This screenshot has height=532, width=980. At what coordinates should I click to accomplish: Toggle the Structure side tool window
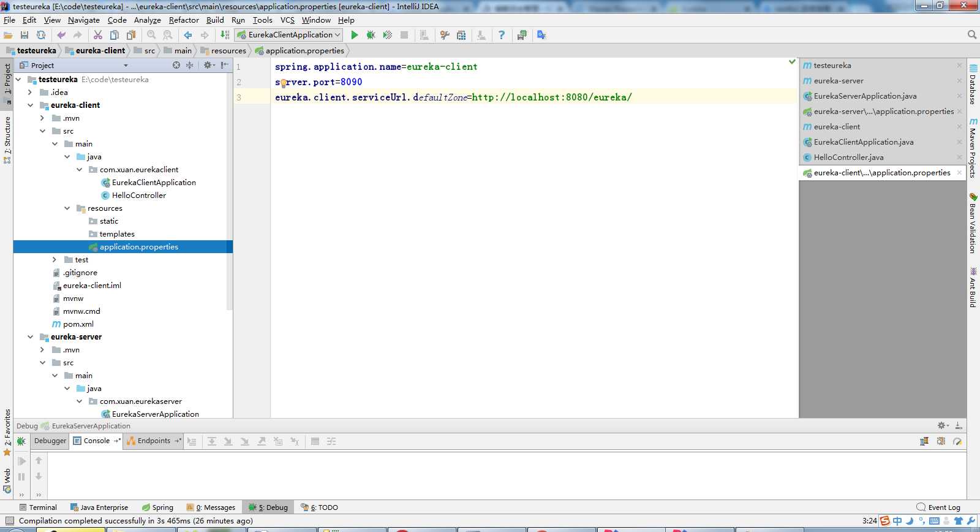(7, 140)
